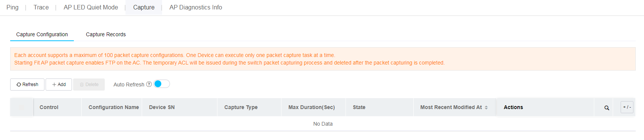The height and width of the screenshot is (140, 644).
Task: Open the +/- column selector
Action: 627,107
